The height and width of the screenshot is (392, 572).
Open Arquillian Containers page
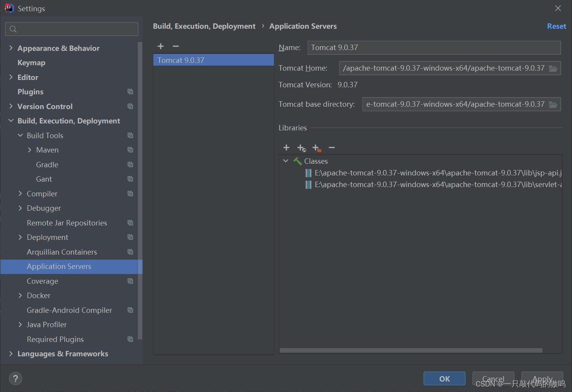click(x=62, y=252)
